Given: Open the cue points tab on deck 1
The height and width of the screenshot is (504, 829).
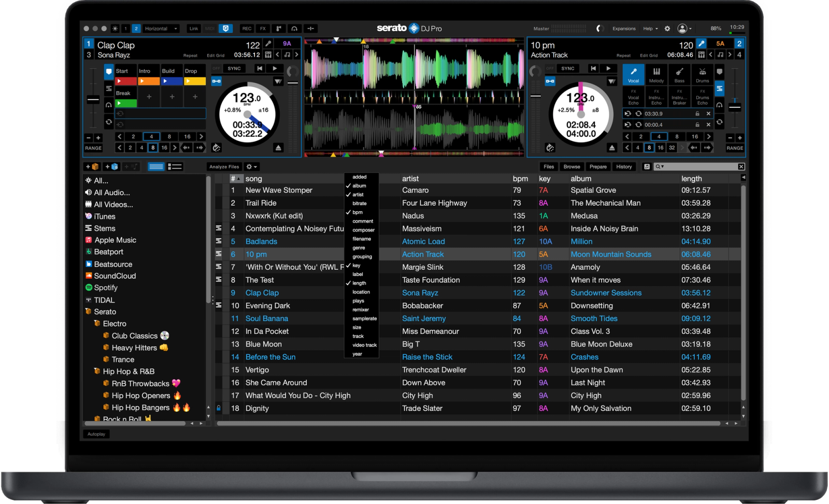Looking at the screenshot, I should coord(109,71).
